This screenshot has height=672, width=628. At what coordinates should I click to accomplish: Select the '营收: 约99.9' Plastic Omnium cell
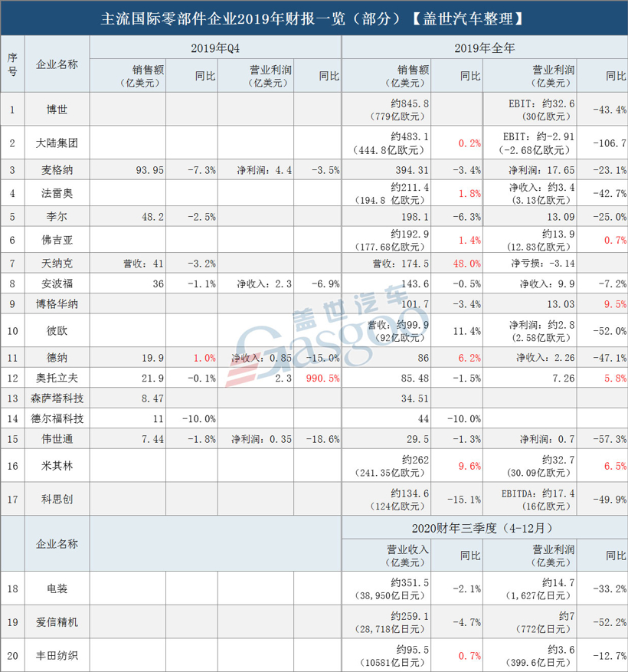[x=398, y=326]
